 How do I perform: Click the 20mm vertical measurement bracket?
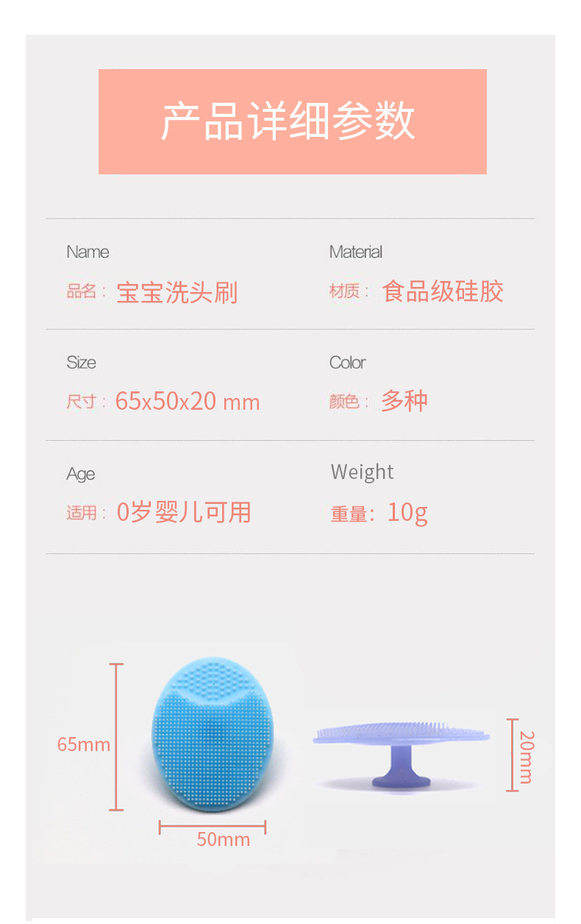[512, 756]
